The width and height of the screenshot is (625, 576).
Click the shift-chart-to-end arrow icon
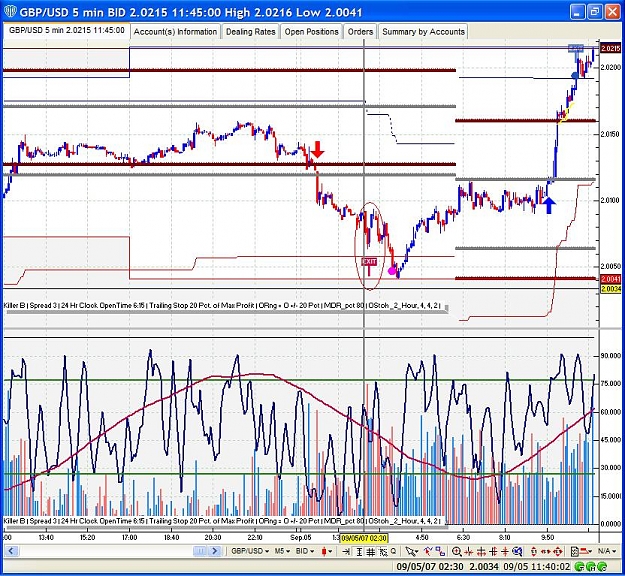click(346, 551)
